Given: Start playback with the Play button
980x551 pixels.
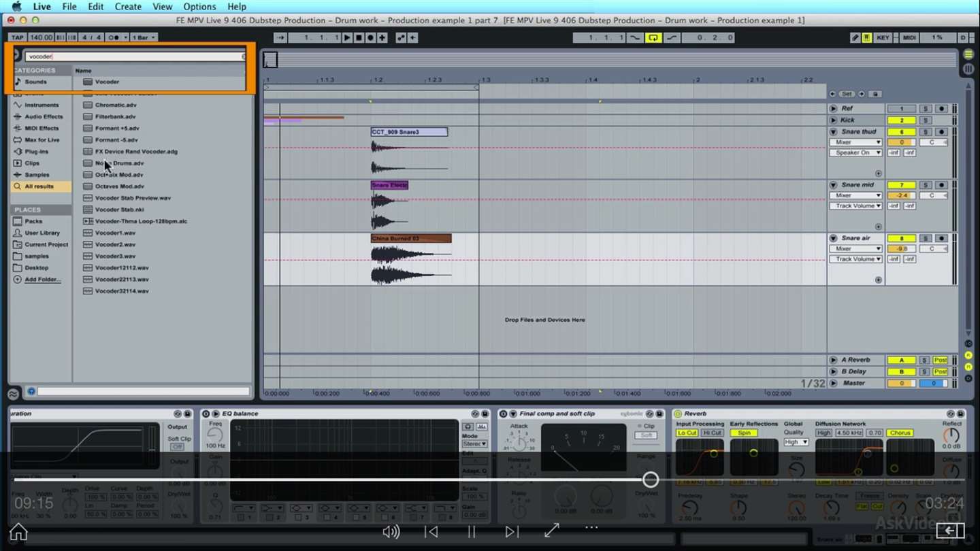Looking at the screenshot, I should coord(347,37).
